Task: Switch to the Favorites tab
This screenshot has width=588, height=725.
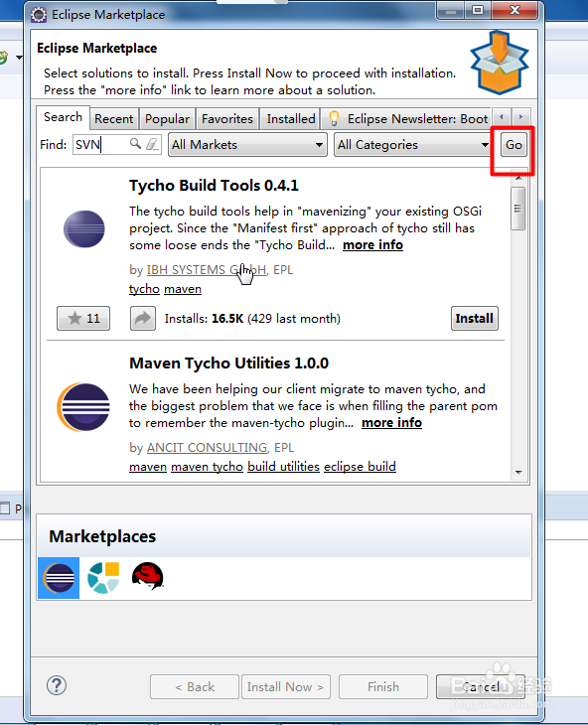Action: [227, 119]
